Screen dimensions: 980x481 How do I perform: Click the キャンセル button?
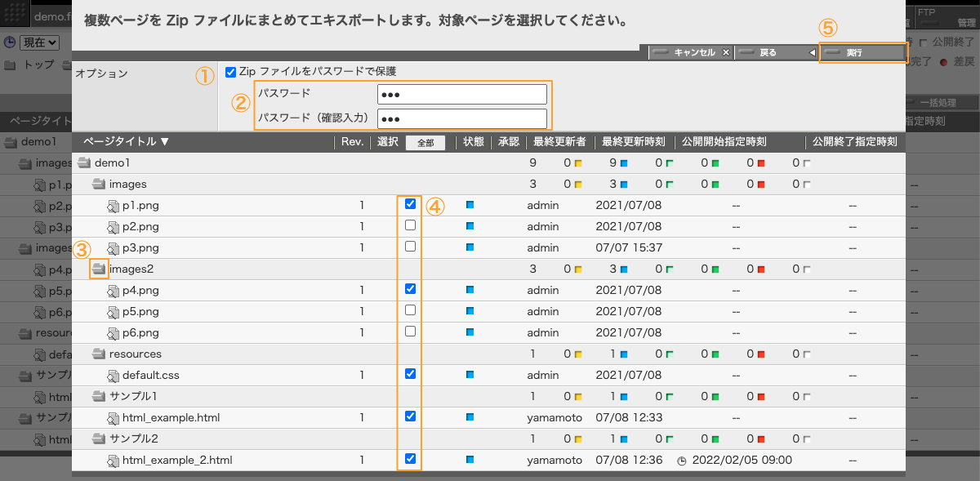coord(691,52)
